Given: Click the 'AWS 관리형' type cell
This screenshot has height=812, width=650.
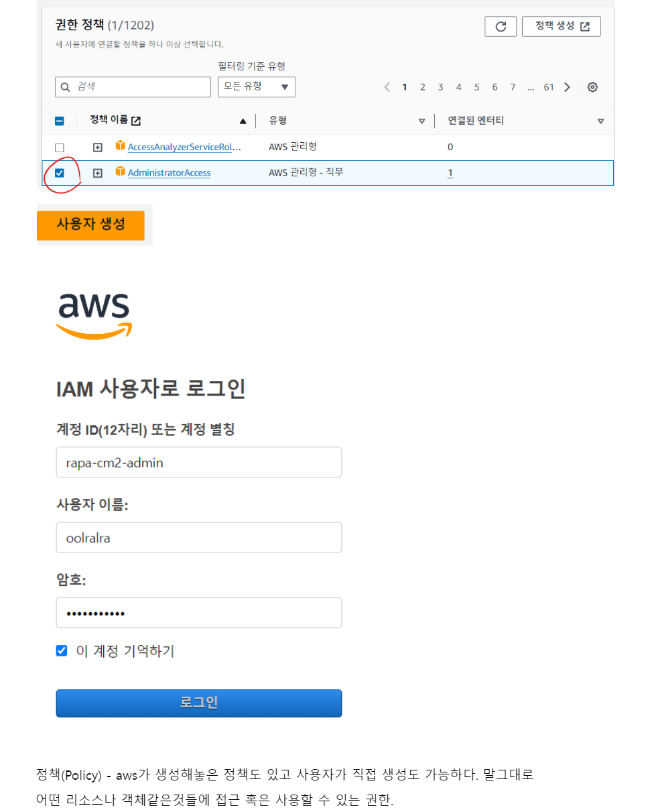Looking at the screenshot, I should click(x=292, y=146).
